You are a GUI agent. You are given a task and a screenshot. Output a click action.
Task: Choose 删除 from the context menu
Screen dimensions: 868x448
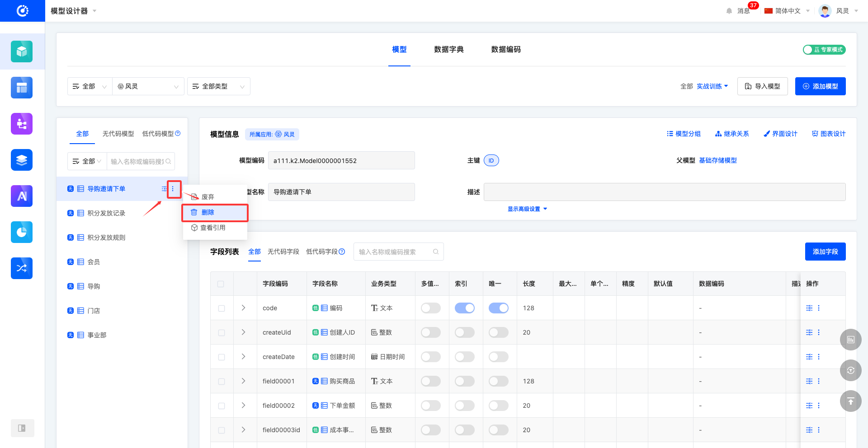coord(215,212)
